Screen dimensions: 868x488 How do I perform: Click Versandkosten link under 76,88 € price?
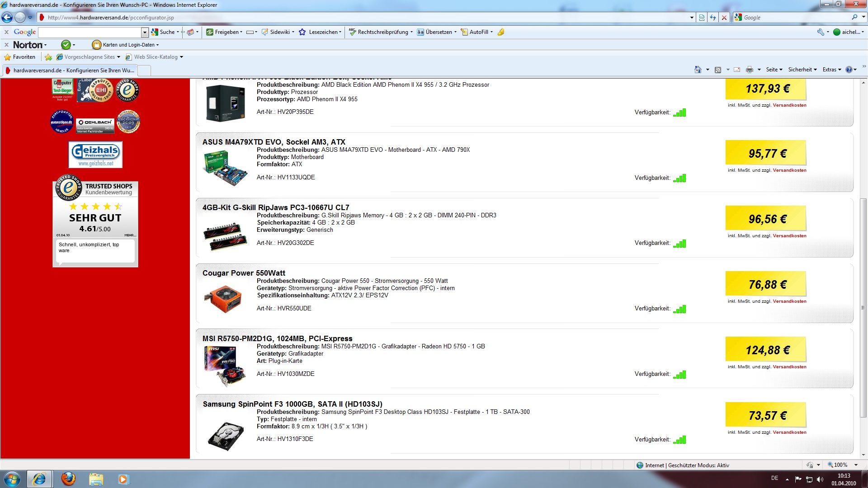(789, 301)
